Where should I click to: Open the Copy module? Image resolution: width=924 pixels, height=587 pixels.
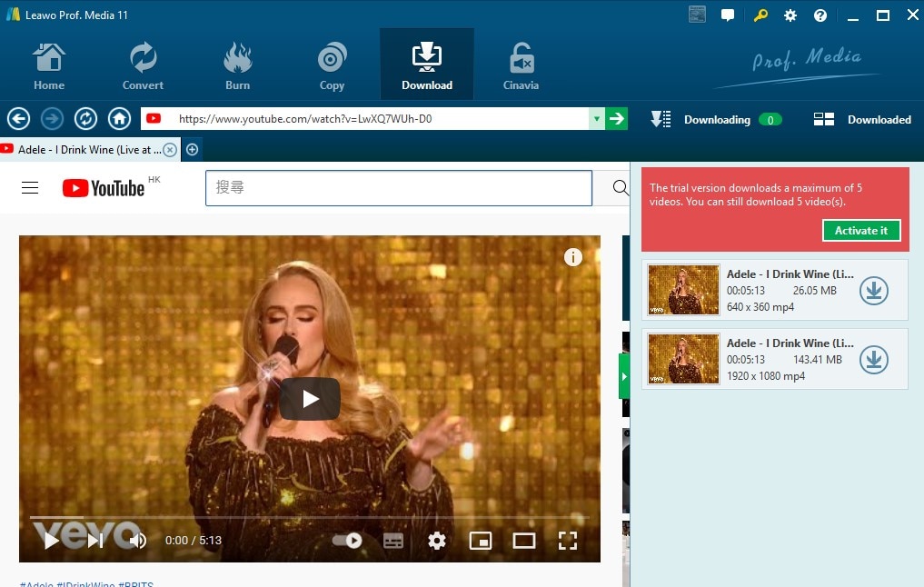[x=332, y=66]
